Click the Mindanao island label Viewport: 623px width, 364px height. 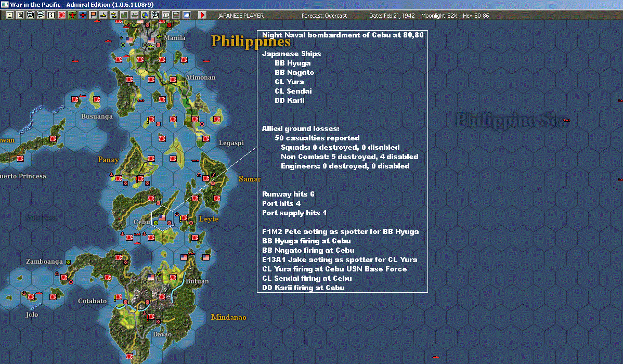pos(228,317)
